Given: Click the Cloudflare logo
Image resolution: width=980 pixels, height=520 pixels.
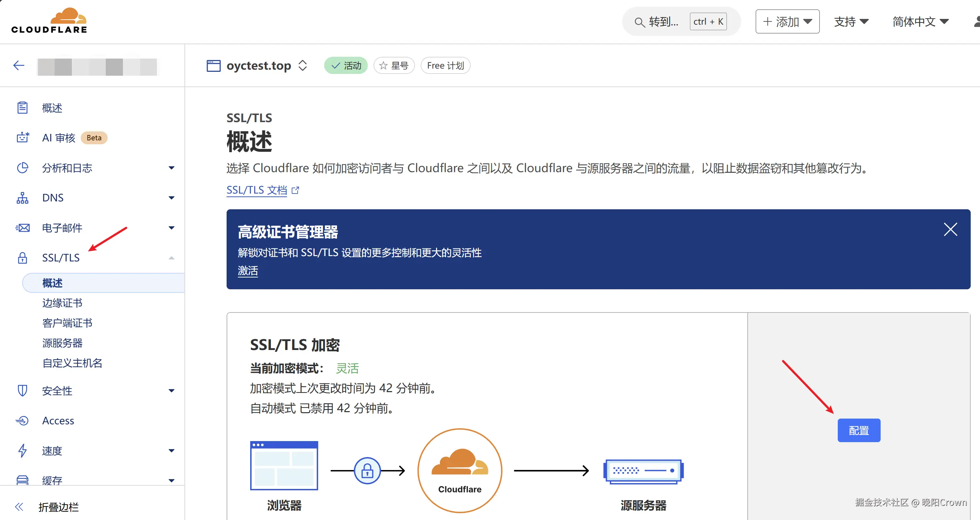Looking at the screenshot, I should pyautogui.click(x=49, y=20).
